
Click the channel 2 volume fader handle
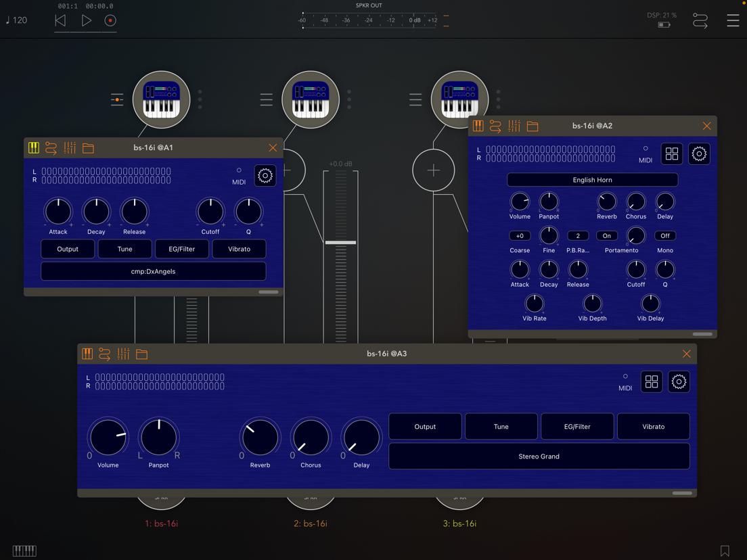click(x=340, y=242)
